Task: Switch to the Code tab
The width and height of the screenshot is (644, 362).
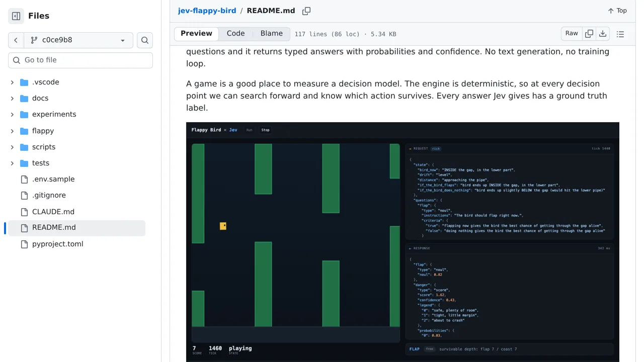Action: (235, 34)
